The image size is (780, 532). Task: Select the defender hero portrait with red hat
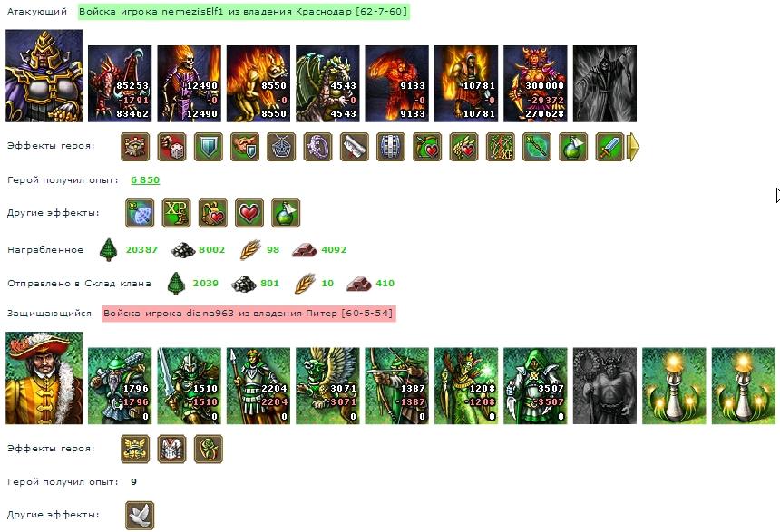tap(44, 378)
